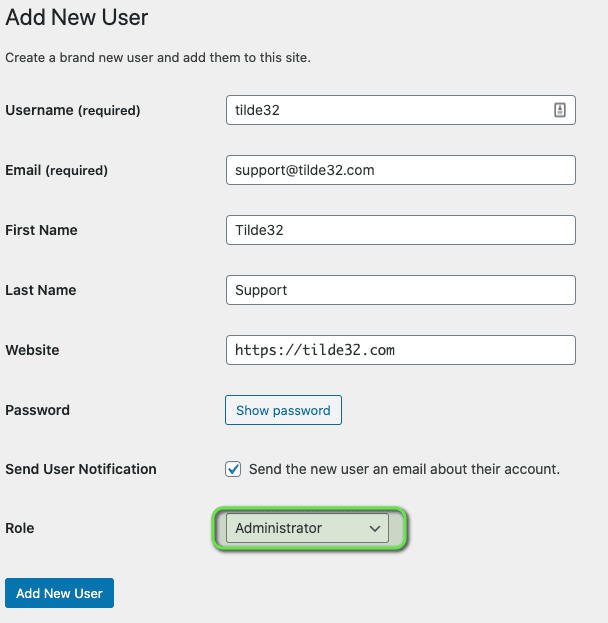Screen dimensions: 608x623
Task: Click the Last Name label
Action: coord(41,290)
